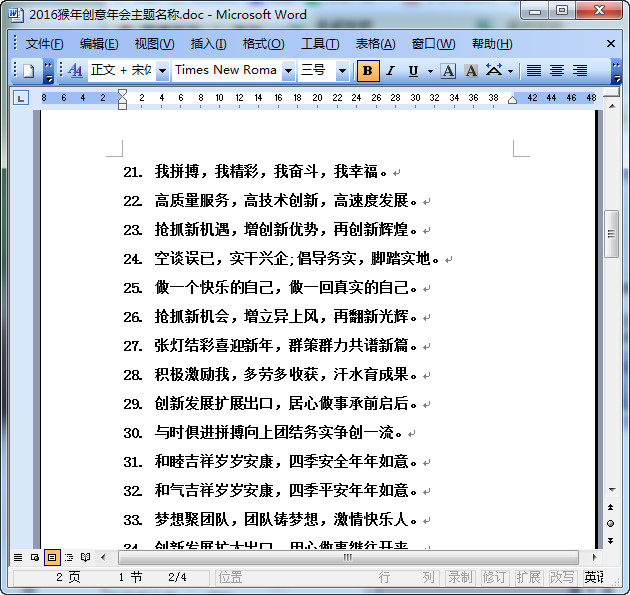Switch to Outline view icon
Image resolution: width=630 pixels, height=595 pixels.
tap(69, 557)
